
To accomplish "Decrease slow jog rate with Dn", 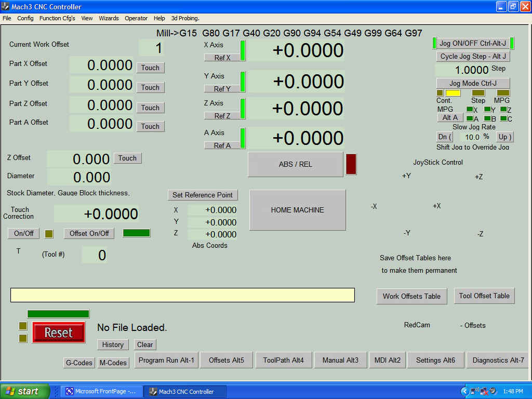I will click(x=445, y=137).
